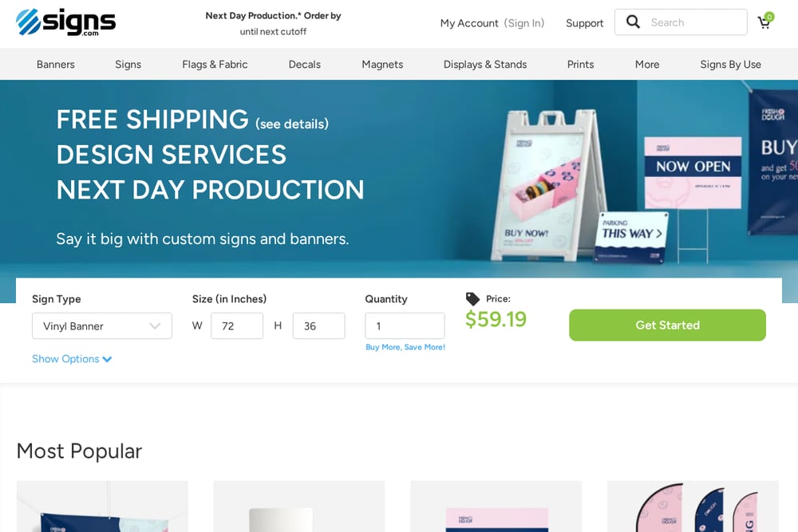Click the Quantity input field

[x=405, y=326]
